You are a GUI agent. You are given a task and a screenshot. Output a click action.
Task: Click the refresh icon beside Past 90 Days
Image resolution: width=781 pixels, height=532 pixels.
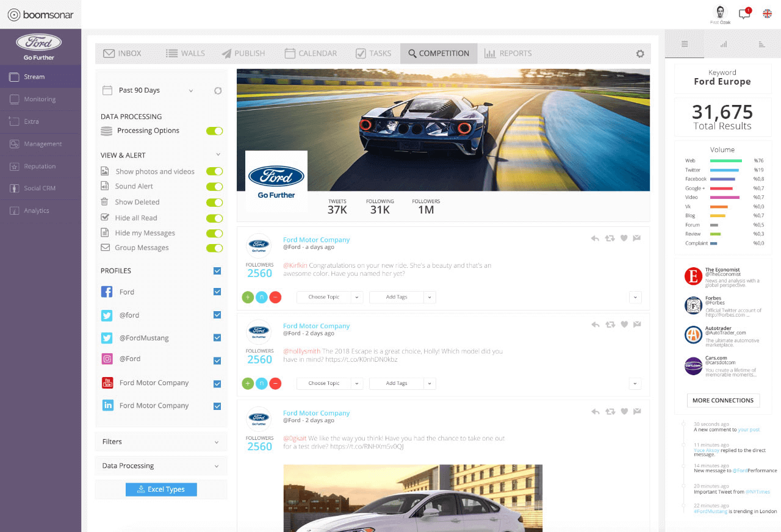(x=218, y=90)
